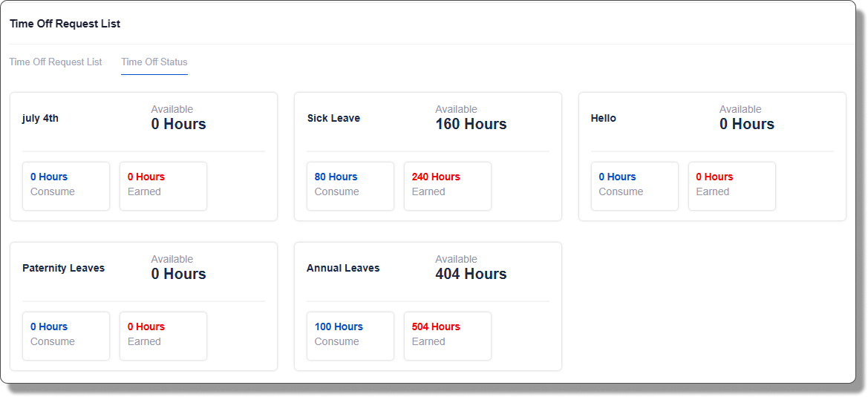Click the july 4th card title
868x397 pixels.
tap(40, 118)
